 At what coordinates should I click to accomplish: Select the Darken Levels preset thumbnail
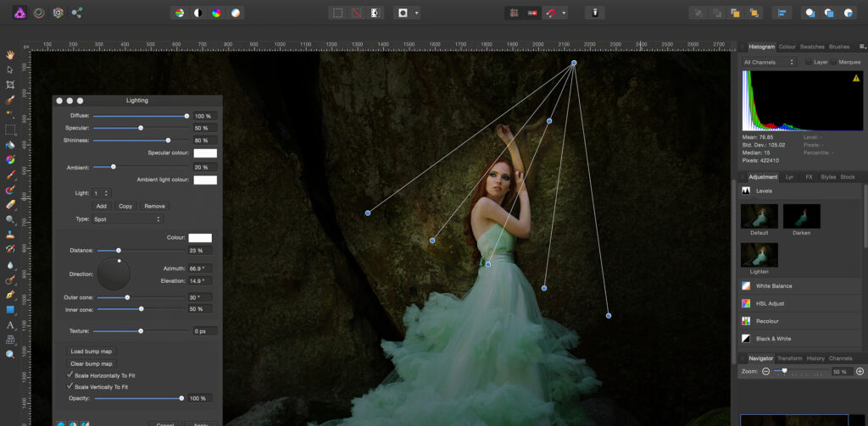click(802, 216)
